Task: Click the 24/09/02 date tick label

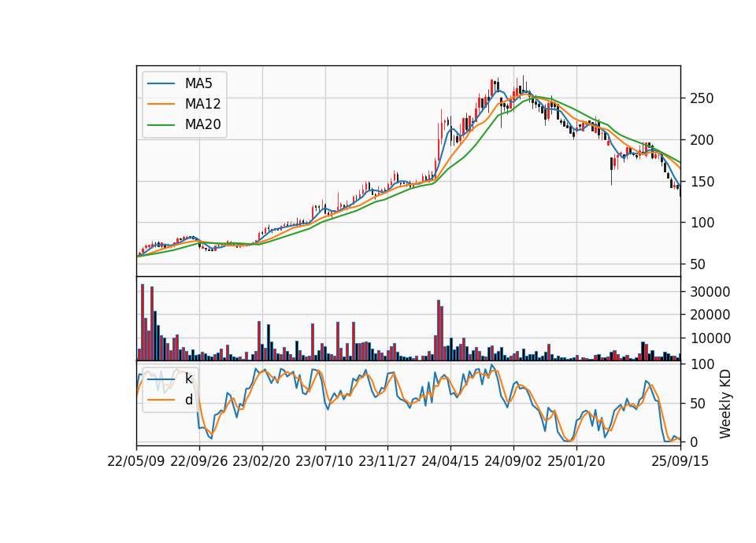Action: coord(513,462)
